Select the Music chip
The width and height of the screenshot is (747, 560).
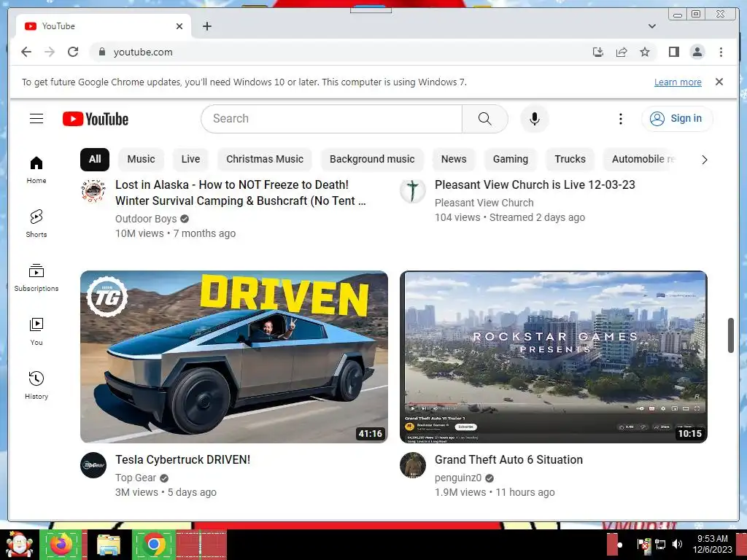click(141, 159)
